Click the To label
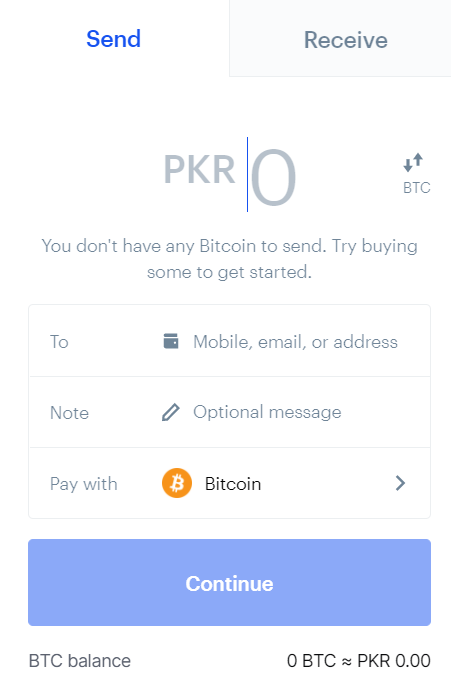451x689 pixels. (x=59, y=342)
